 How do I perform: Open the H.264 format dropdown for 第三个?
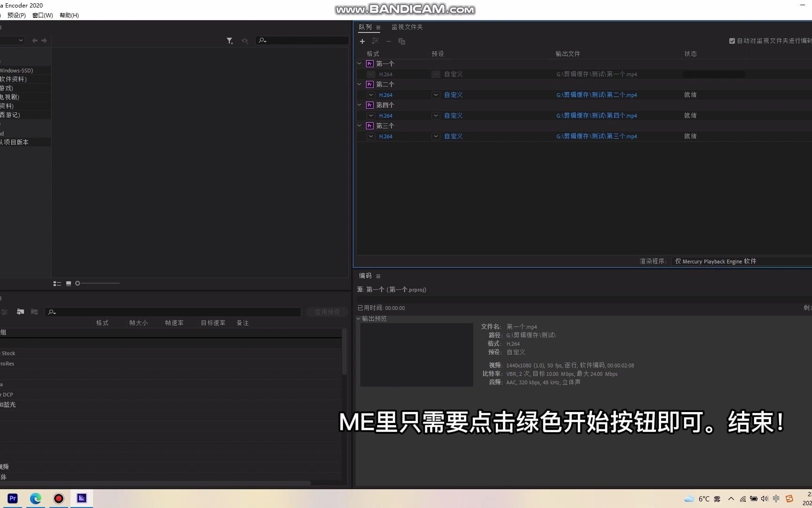click(371, 136)
